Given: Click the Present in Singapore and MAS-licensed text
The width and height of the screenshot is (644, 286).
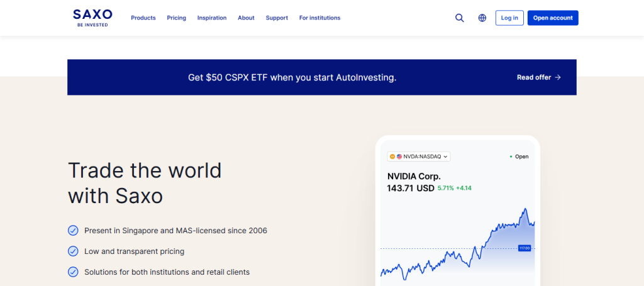Looking at the screenshot, I should pos(176,231).
